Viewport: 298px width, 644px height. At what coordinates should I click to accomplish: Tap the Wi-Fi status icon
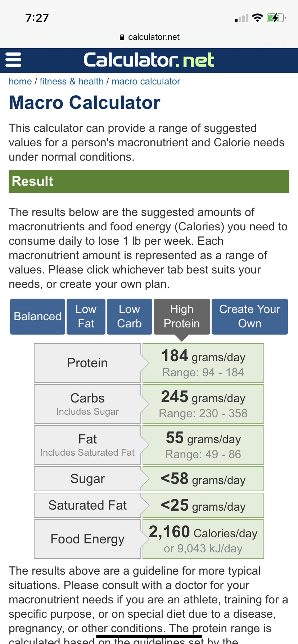(257, 18)
